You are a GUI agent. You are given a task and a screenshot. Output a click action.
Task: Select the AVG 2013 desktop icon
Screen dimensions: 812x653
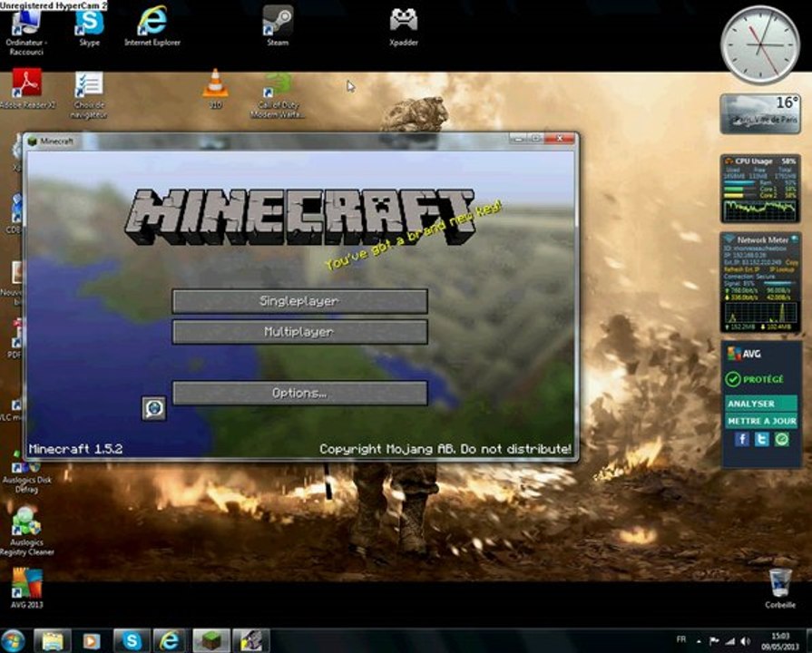[27, 589]
